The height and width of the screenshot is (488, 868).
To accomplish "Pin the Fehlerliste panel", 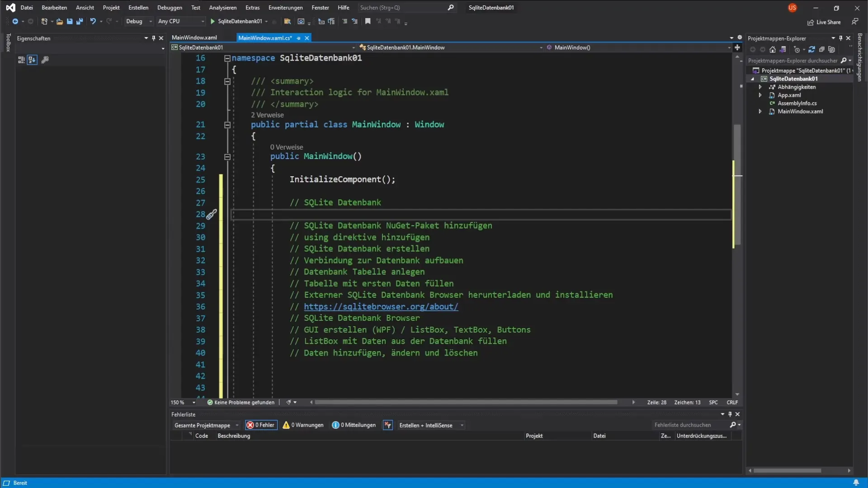I will tap(730, 414).
